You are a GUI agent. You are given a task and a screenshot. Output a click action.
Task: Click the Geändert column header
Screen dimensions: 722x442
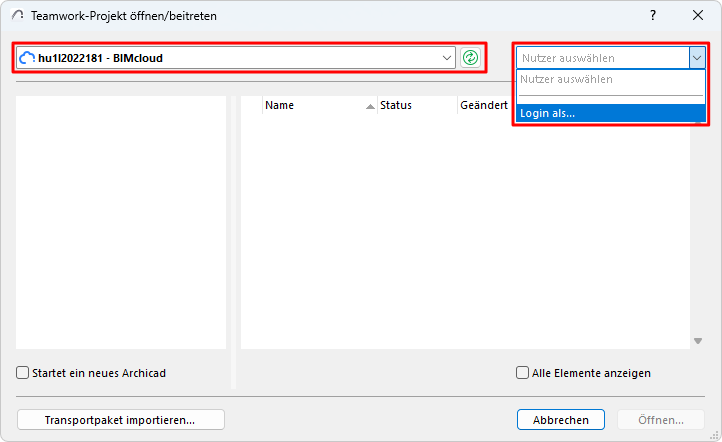484,105
